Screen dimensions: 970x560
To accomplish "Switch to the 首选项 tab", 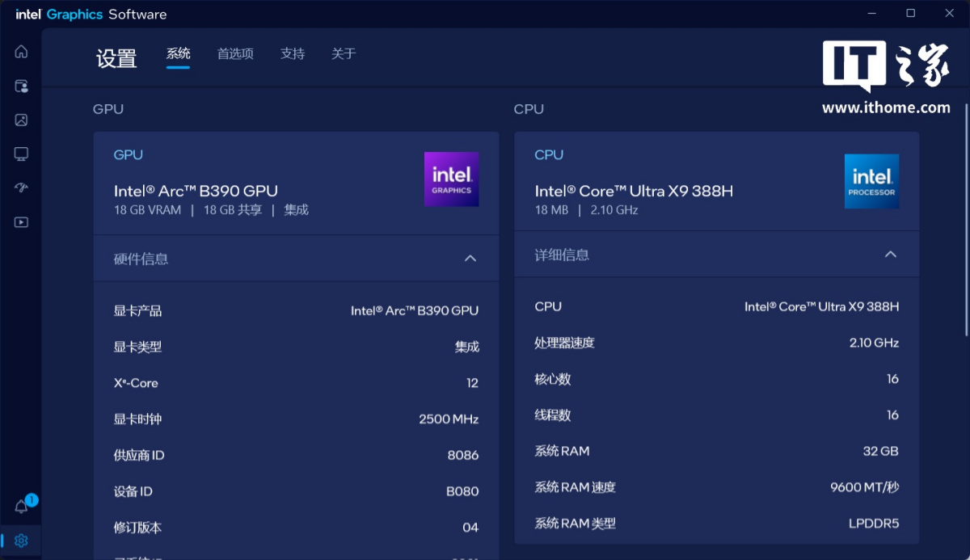I will point(235,54).
